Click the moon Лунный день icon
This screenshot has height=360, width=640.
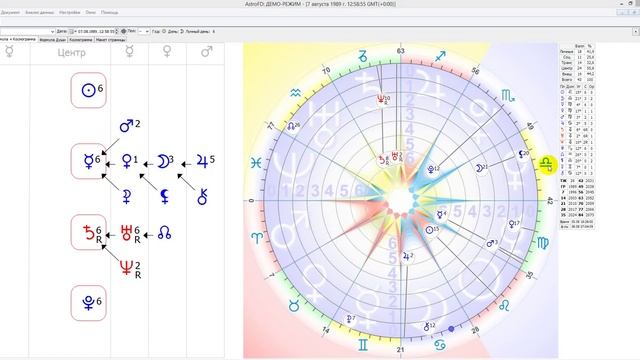point(182,31)
